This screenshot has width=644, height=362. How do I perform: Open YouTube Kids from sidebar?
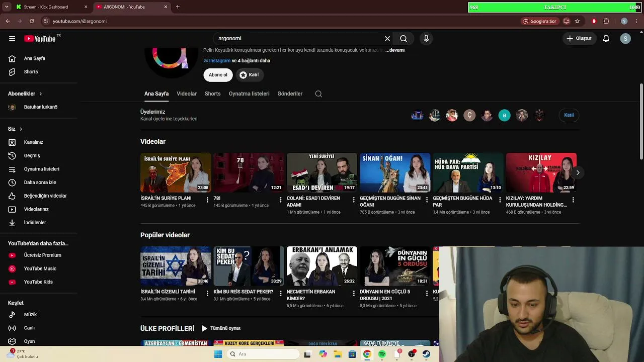(x=39, y=282)
